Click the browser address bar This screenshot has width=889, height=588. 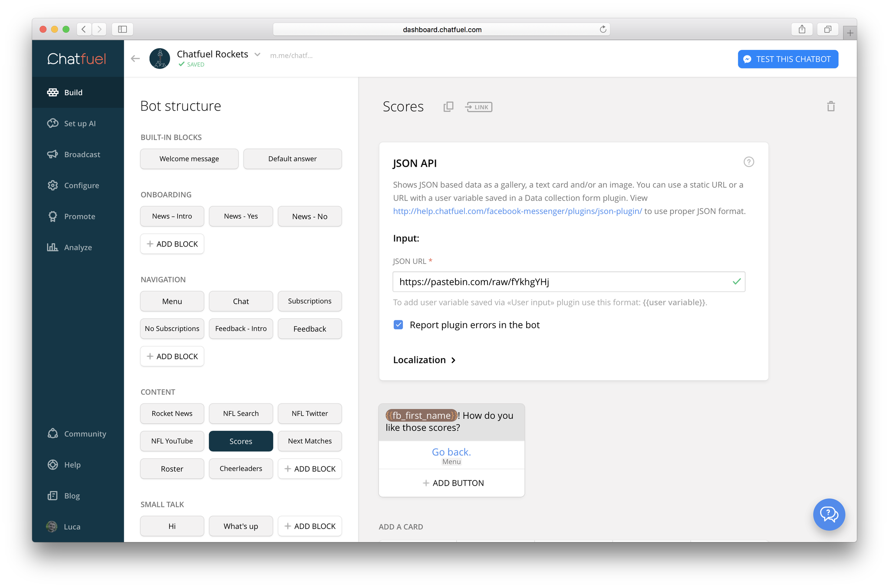[x=442, y=29]
